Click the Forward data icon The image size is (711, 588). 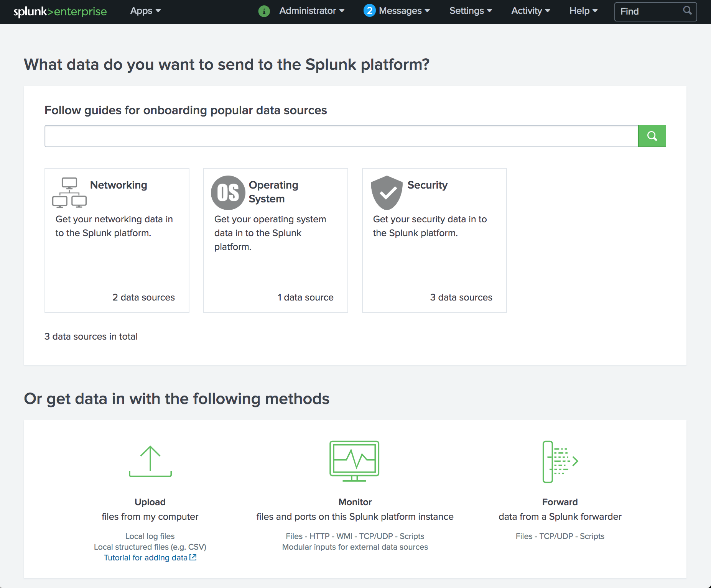pos(560,461)
